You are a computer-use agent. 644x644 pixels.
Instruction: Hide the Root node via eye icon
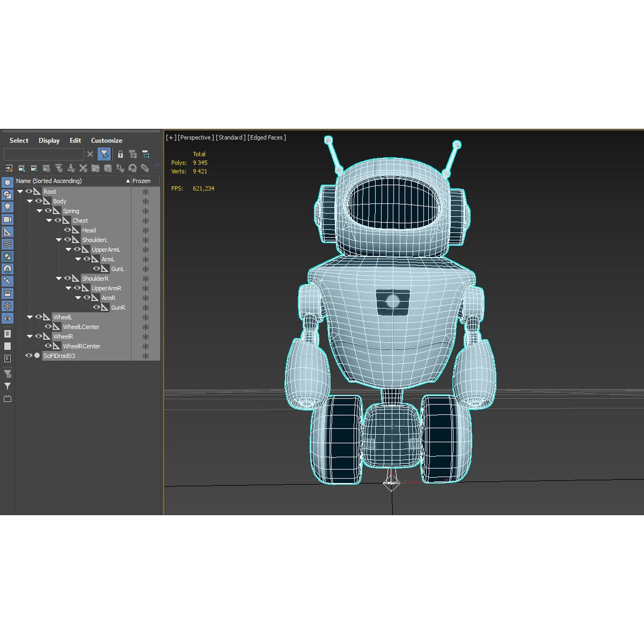[29, 191]
